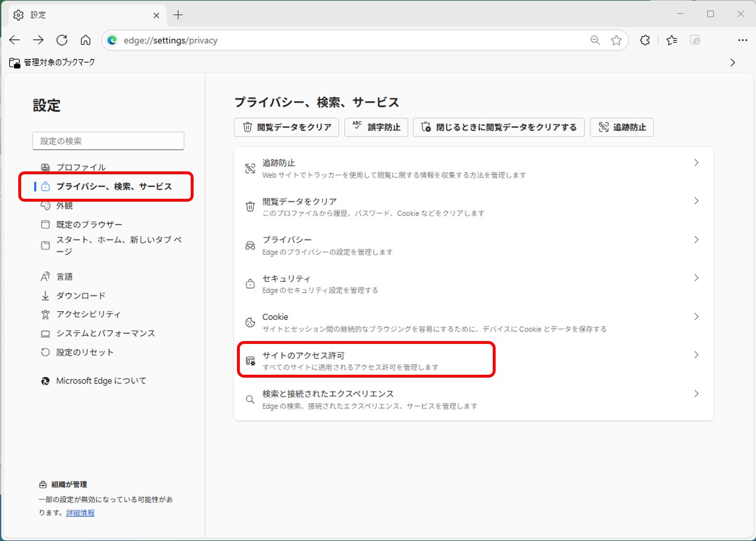Go back with the back arrow

(15, 40)
